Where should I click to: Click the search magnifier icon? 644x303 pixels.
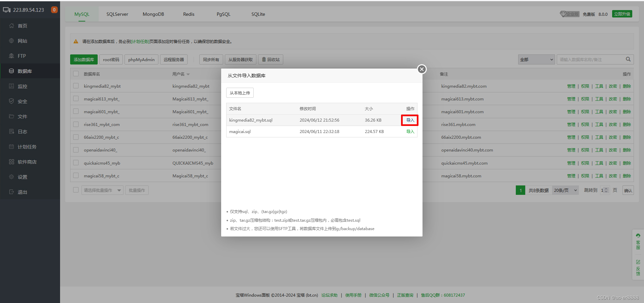click(x=628, y=59)
